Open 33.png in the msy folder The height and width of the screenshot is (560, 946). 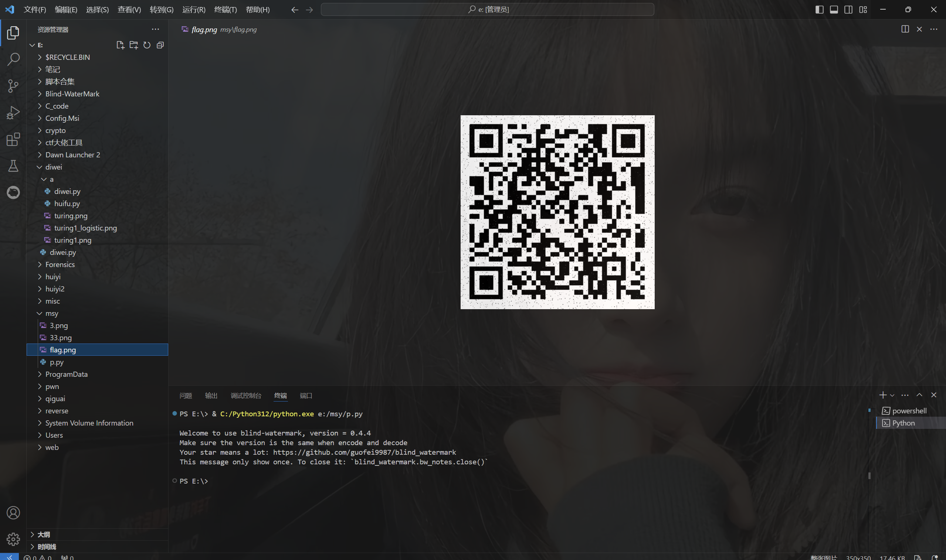(97, 337)
